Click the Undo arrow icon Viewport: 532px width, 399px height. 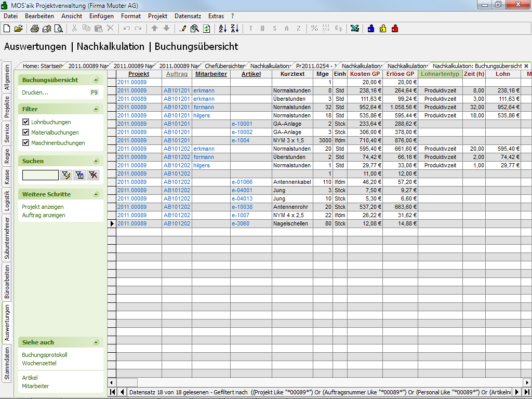127,29
